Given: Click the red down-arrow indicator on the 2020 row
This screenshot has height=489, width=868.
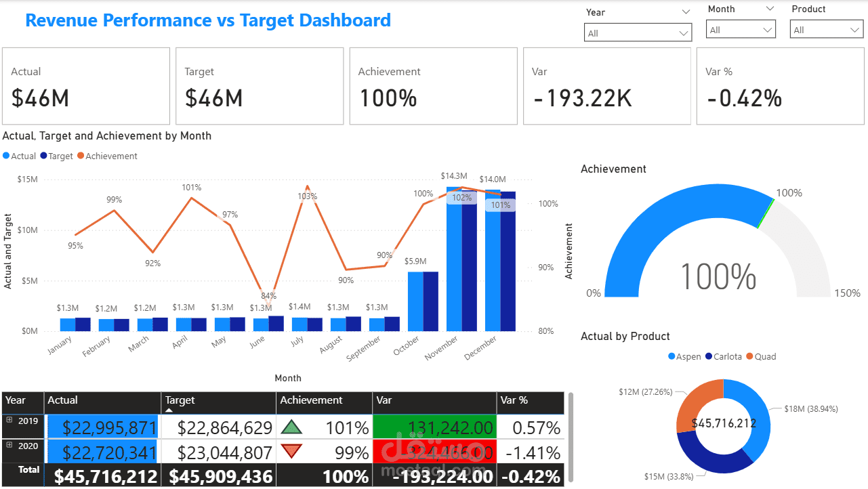Looking at the screenshot, I should click(x=291, y=450).
